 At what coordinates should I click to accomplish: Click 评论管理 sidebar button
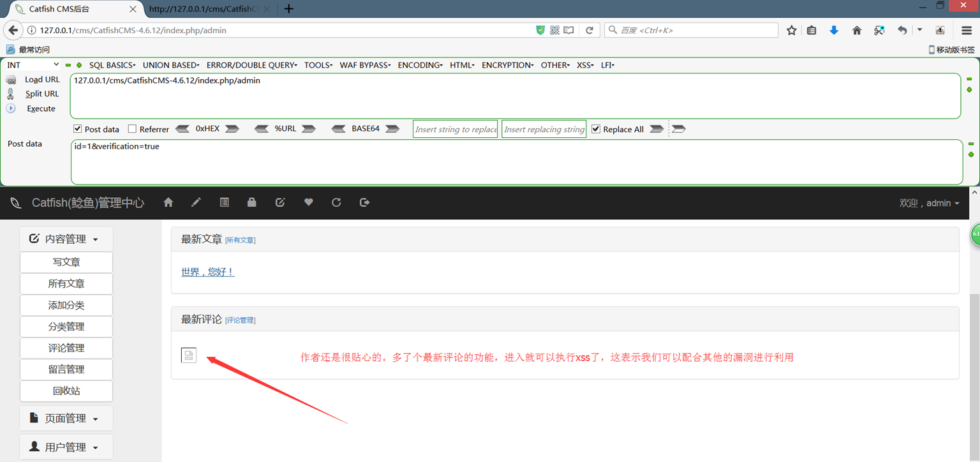click(66, 348)
